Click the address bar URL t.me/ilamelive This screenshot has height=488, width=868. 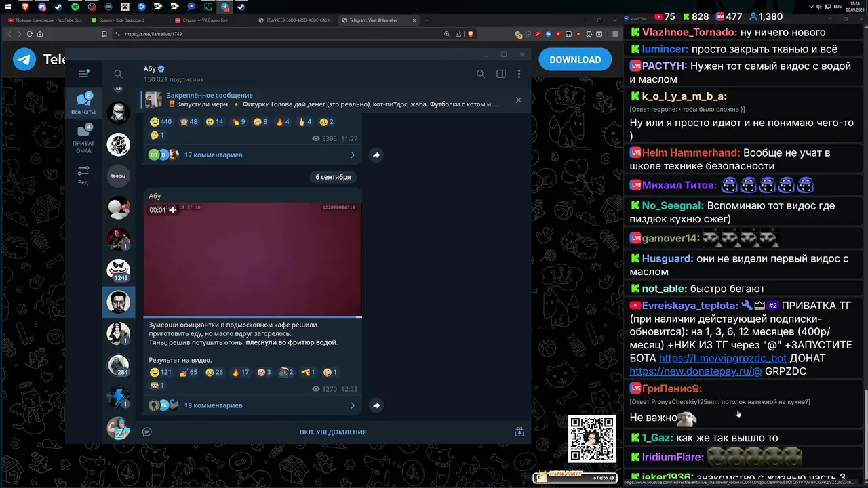(x=153, y=34)
